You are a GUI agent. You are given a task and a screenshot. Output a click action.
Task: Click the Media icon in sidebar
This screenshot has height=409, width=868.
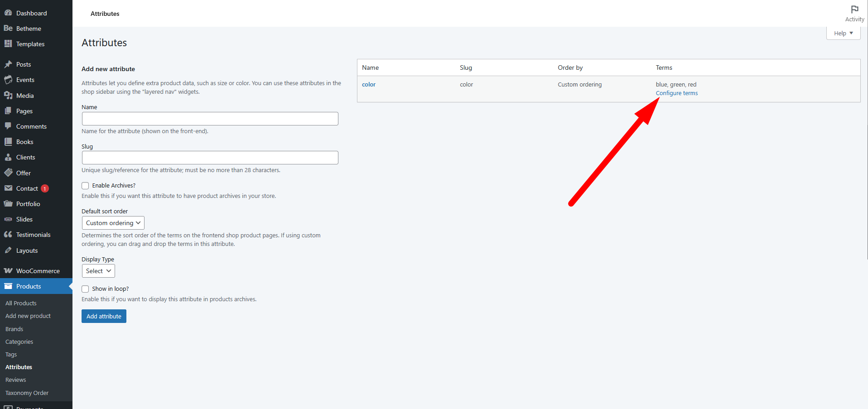tap(8, 96)
